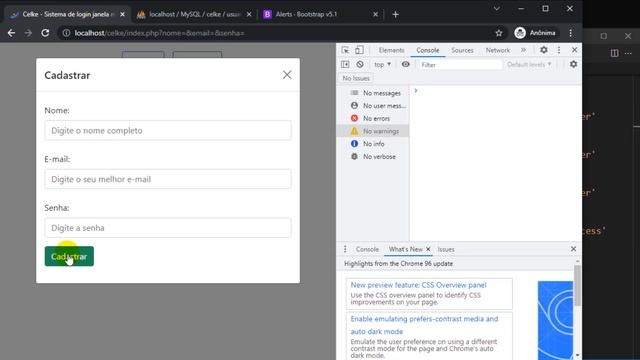Screen dimensions: 640x360
Task: Switch to the localhost / MySQL tab
Action: pos(194,14)
